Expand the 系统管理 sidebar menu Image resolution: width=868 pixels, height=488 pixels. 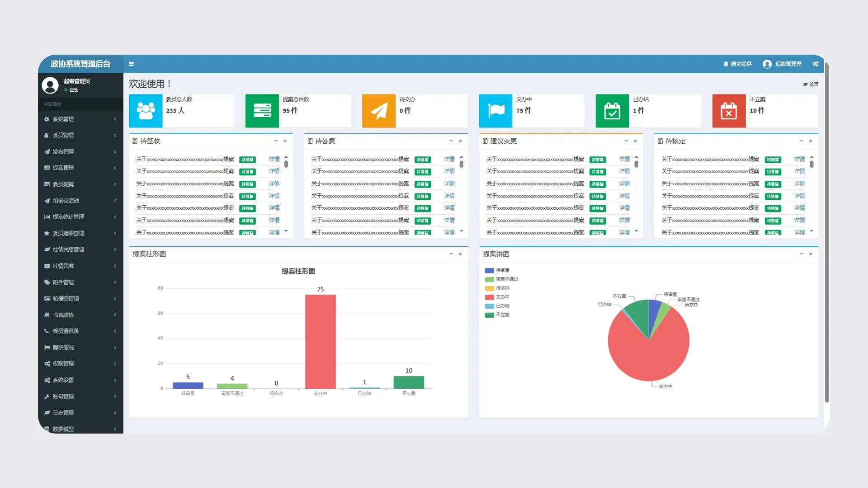pyautogui.click(x=63, y=119)
